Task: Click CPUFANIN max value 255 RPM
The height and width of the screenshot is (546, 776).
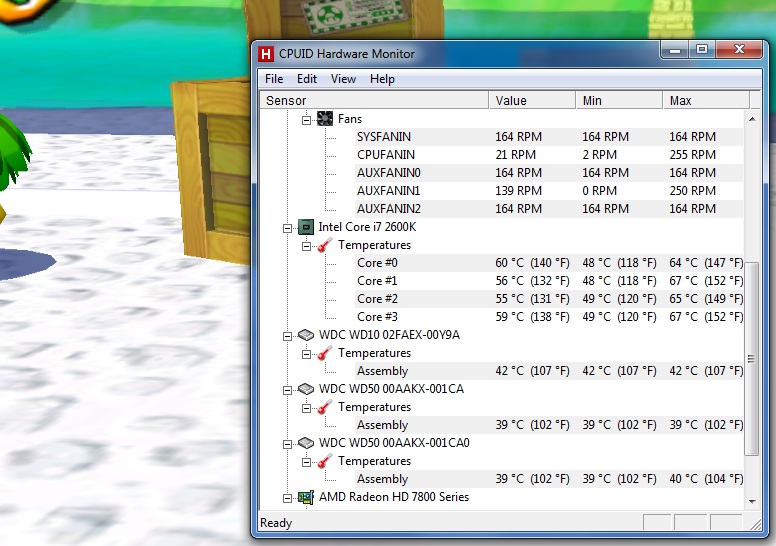Action: click(692, 155)
